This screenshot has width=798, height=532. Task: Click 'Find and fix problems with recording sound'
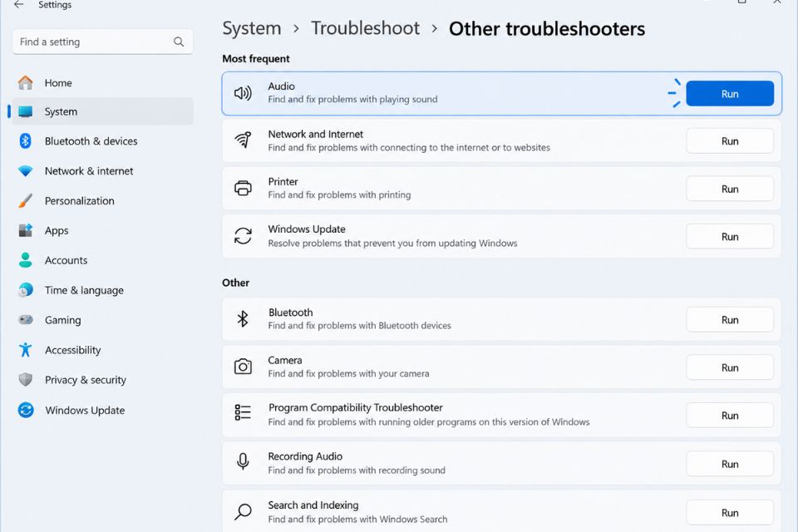(357, 470)
